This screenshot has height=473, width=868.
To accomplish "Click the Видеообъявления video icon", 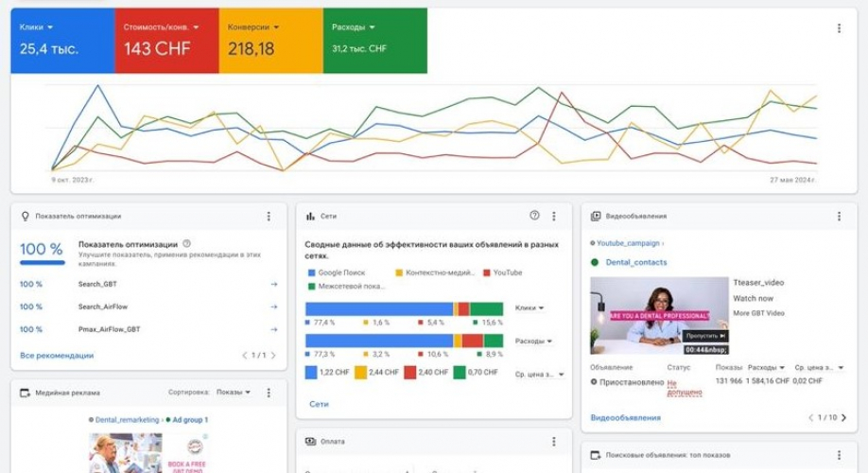I will point(596,217).
